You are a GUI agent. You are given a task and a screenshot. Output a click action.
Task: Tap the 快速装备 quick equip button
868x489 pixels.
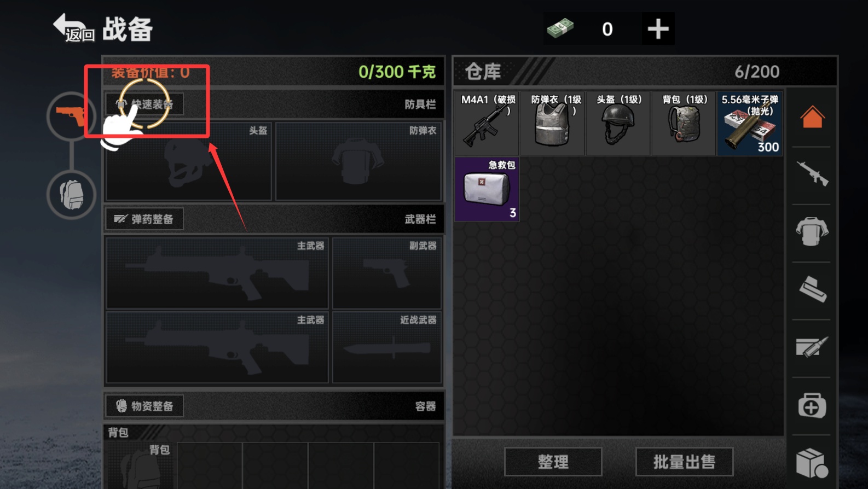[144, 104]
